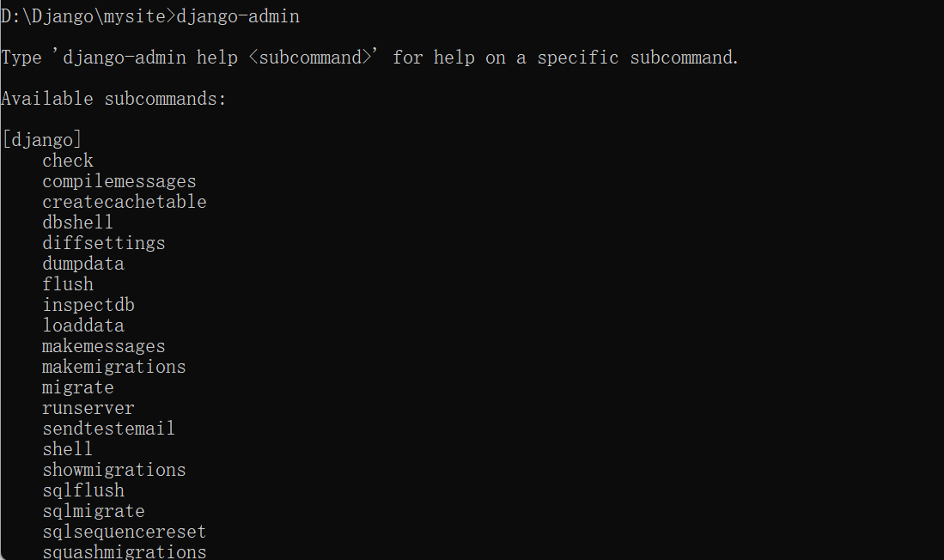944x560 pixels.
Task: Click the 'dbshell' subcommand
Action: pyautogui.click(x=78, y=222)
